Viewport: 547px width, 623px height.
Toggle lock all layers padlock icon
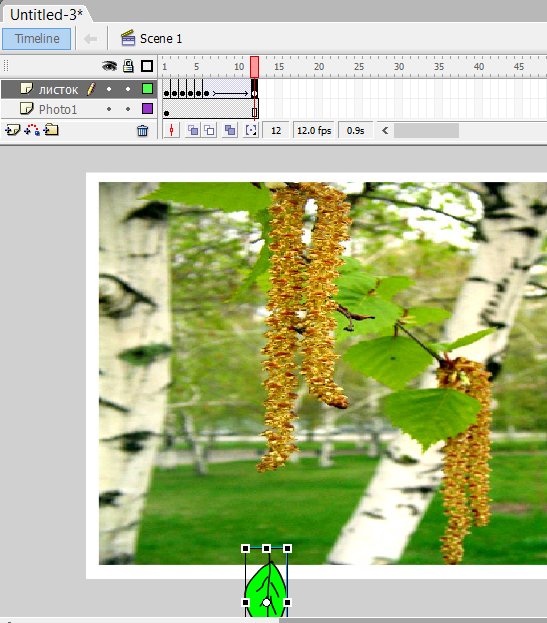[x=128, y=66]
